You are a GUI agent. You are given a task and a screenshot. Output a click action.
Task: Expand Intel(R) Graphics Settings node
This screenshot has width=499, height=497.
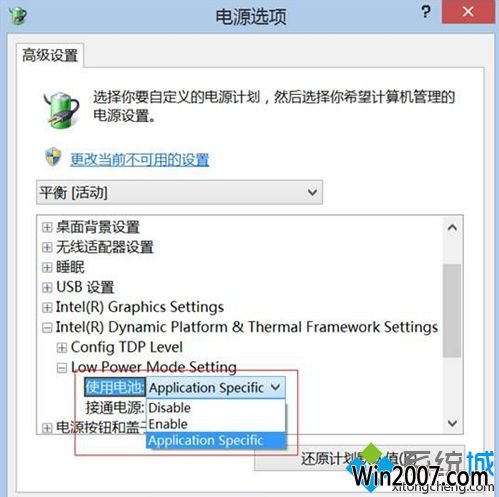(x=47, y=307)
